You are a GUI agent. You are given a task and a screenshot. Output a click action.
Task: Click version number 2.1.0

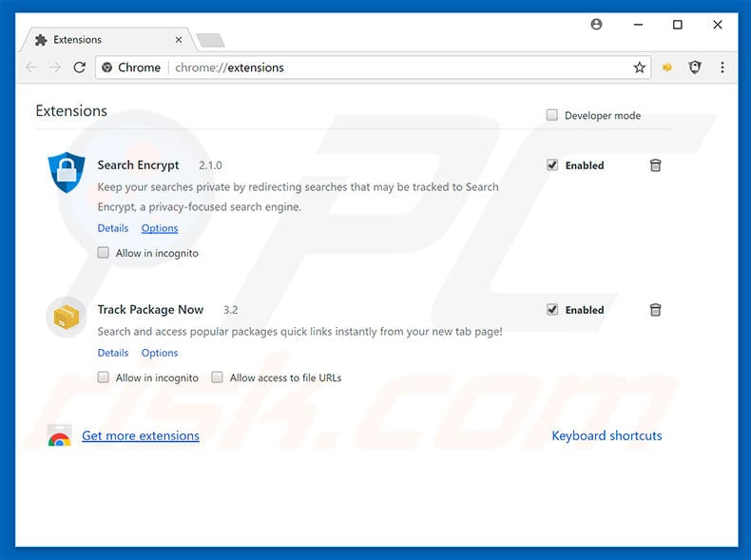(211, 165)
